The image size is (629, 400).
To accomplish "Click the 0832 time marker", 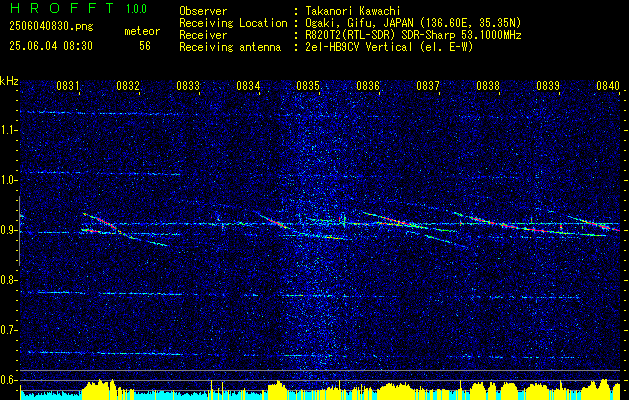I will [x=128, y=85].
